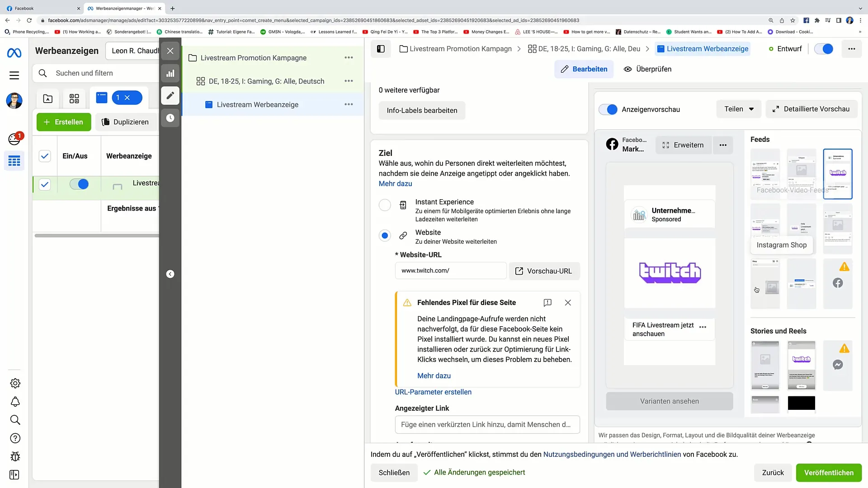The image size is (868, 488).
Task: Click the search and filter icon
Action: (42, 73)
